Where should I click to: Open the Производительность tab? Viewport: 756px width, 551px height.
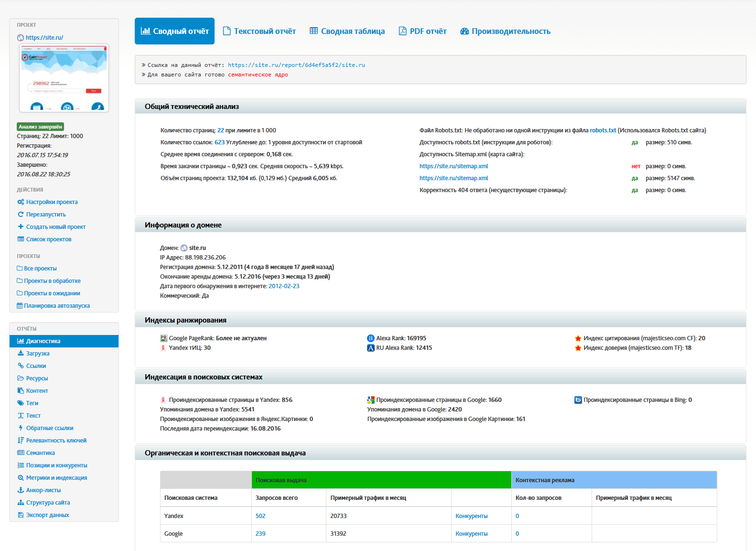(x=505, y=32)
